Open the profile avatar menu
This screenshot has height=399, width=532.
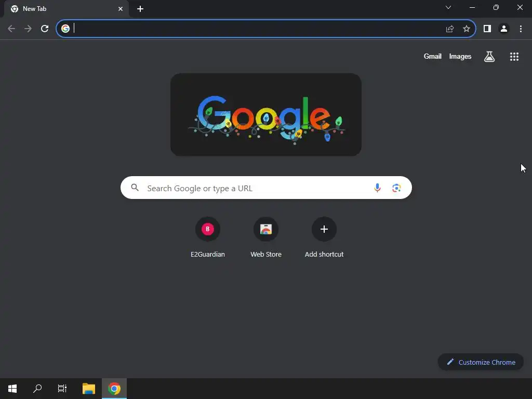point(504,29)
